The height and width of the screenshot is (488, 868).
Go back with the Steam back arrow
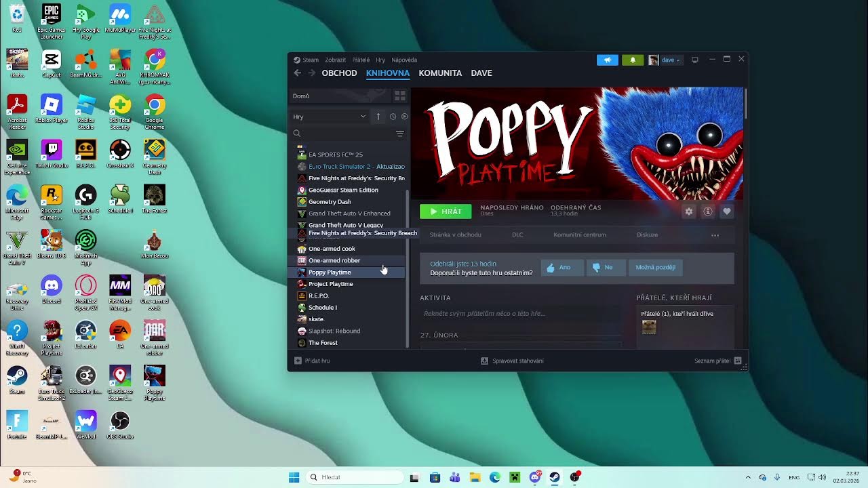coord(297,73)
